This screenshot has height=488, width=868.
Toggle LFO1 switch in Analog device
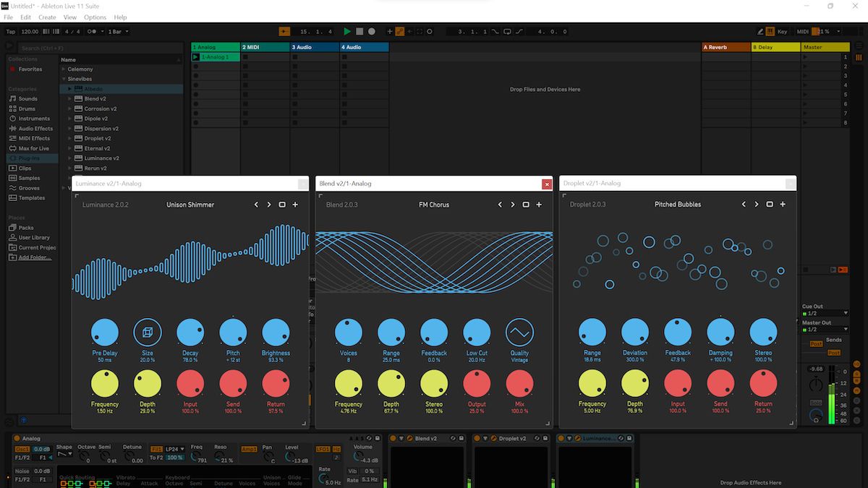[323, 449]
